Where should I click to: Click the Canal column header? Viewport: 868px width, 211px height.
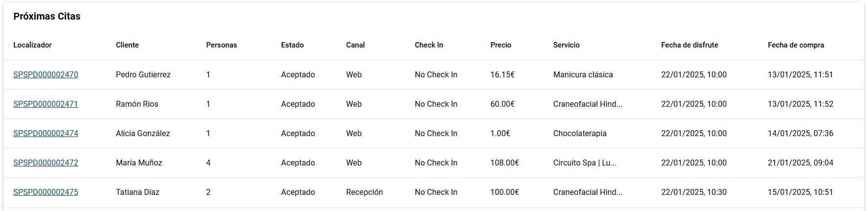point(355,45)
